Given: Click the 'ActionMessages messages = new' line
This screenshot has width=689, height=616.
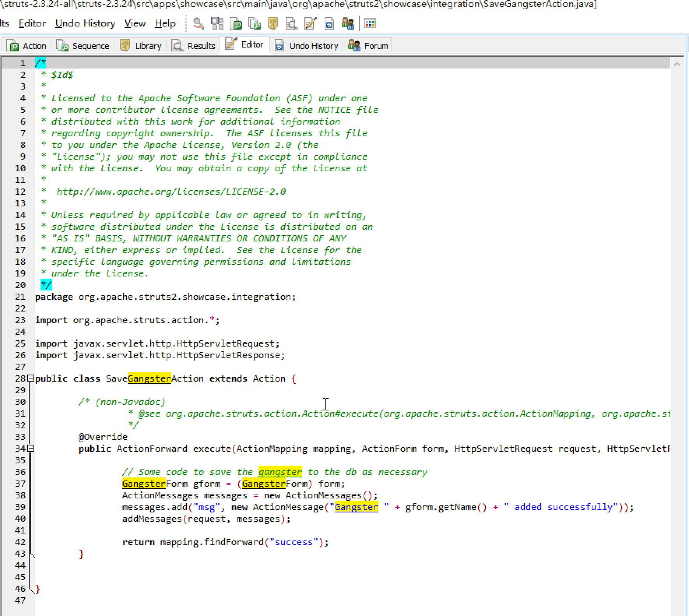Looking at the screenshot, I should [250, 495].
